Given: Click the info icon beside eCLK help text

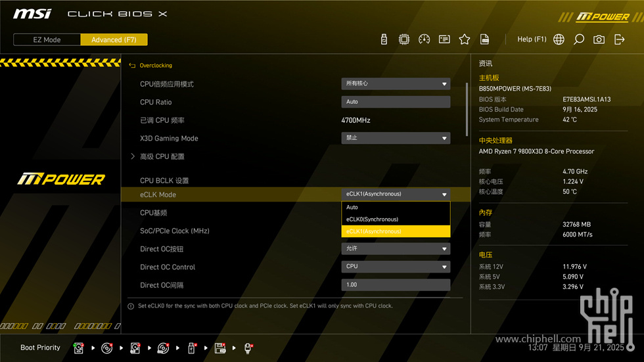Looking at the screenshot, I should pos(131,306).
